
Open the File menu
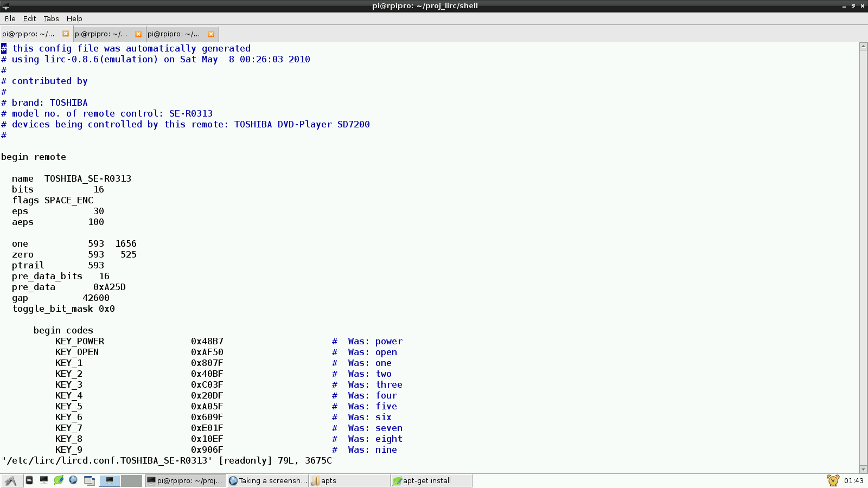click(x=10, y=18)
